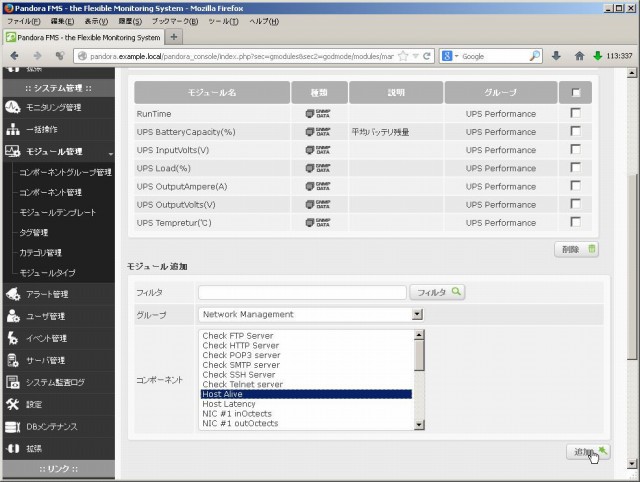Open the System audit log sidebar icon
Screen dimensions: 640x482
pos(13,382)
